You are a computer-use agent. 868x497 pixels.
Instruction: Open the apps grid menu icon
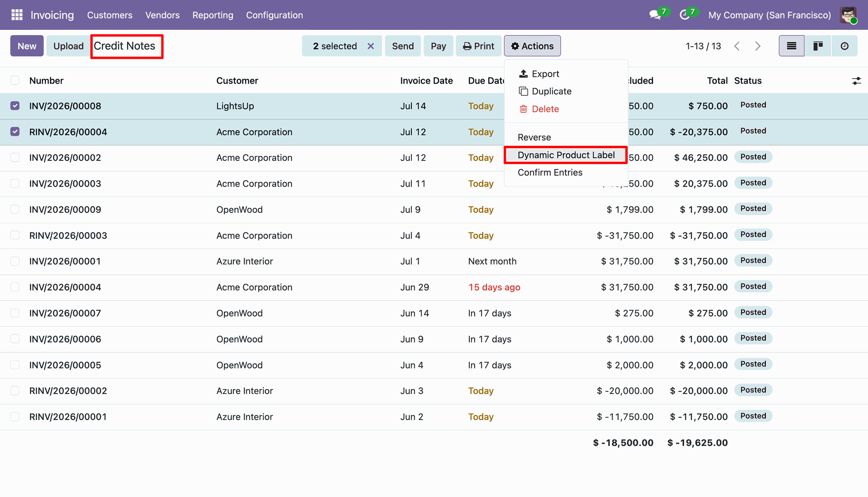click(x=17, y=15)
